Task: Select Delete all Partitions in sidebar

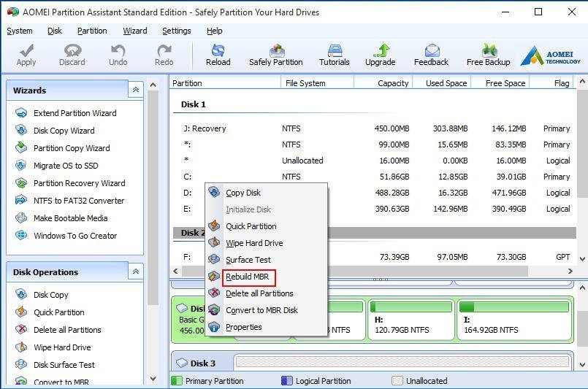Action: pos(67,330)
